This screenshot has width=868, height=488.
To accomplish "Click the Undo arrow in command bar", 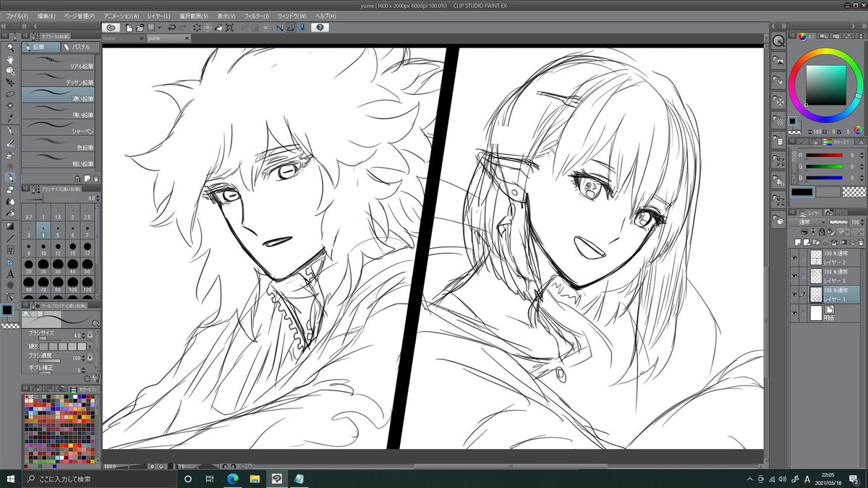I will 171,27.
